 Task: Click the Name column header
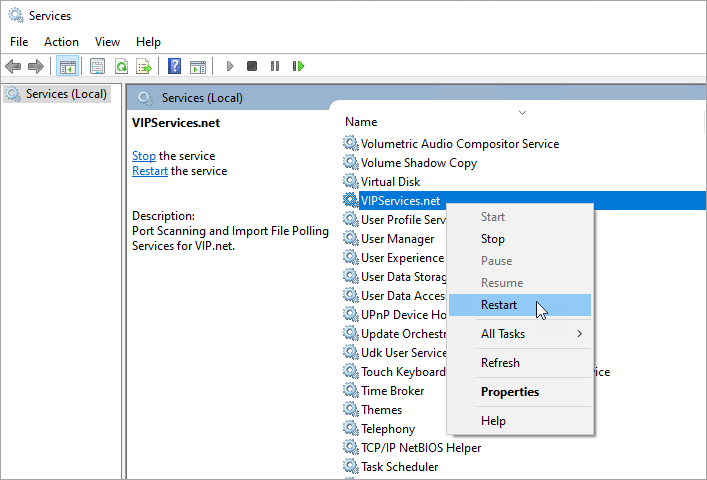point(361,122)
